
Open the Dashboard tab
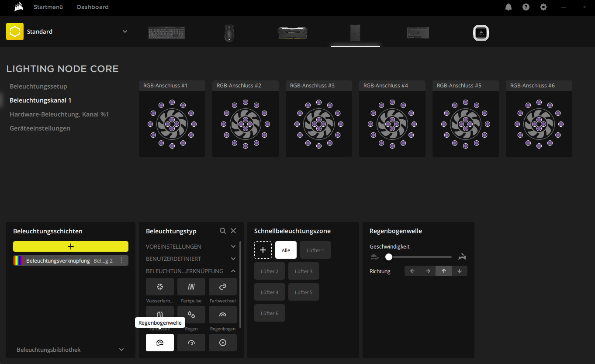pos(93,7)
